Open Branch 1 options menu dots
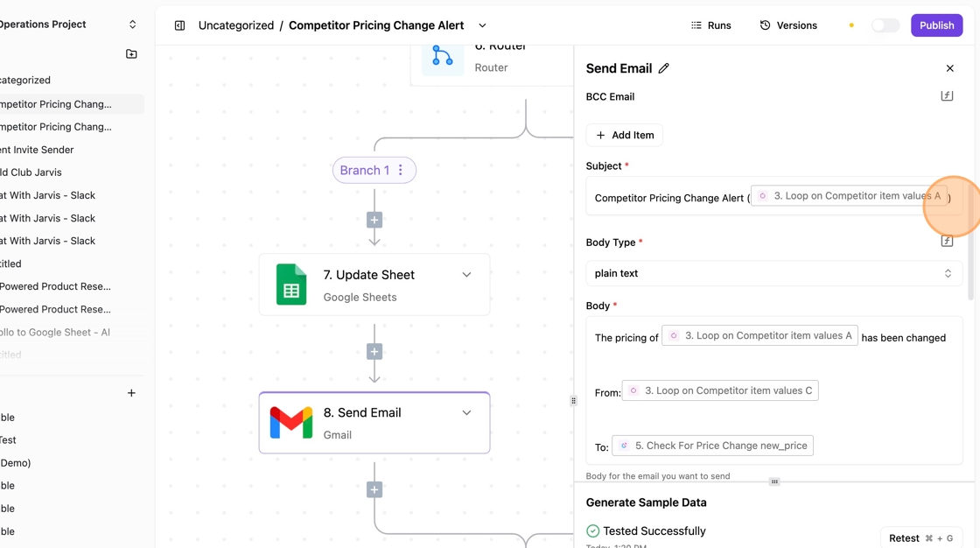 point(401,170)
